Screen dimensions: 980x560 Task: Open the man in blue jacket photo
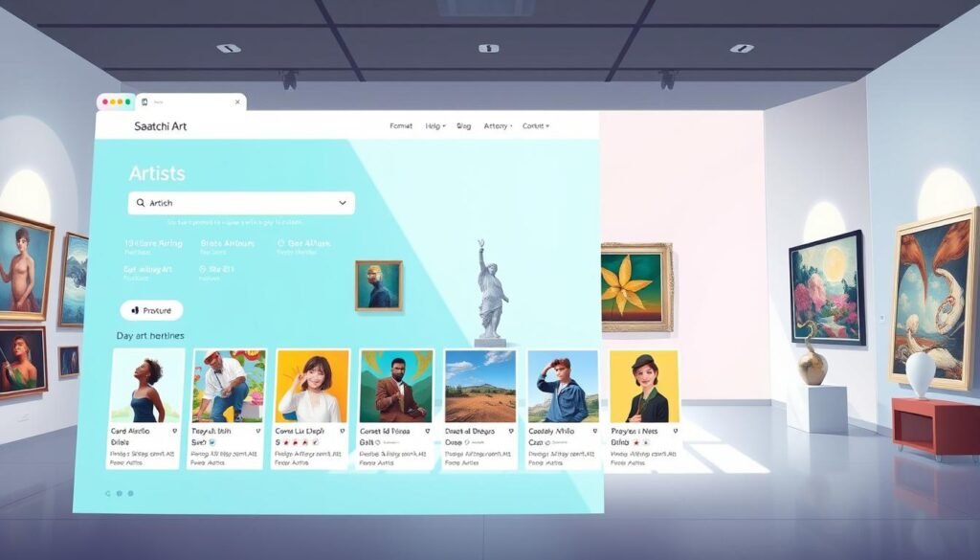563,386
